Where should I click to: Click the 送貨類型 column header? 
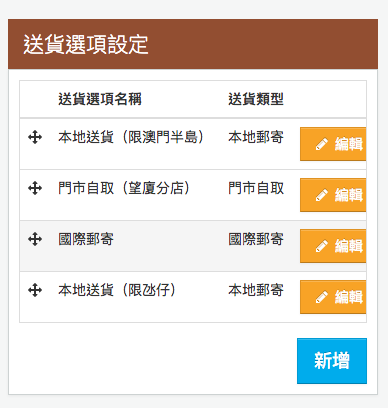pyautogui.click(x=256, y=99)
